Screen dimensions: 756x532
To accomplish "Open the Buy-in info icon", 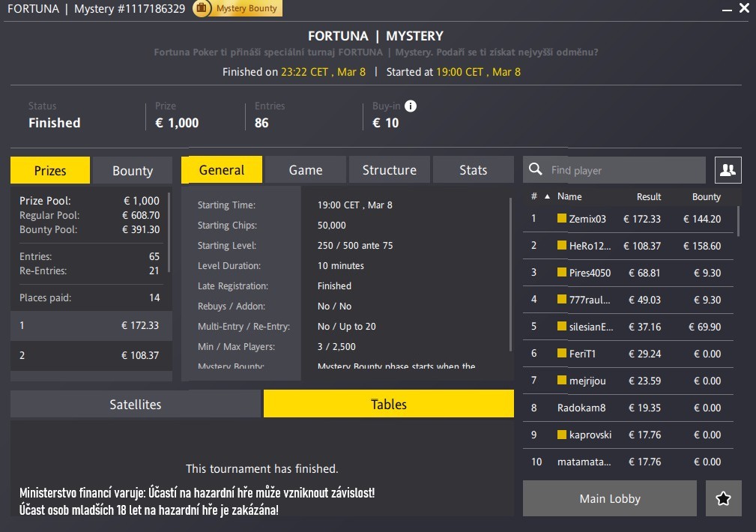I will coord(411,106).
